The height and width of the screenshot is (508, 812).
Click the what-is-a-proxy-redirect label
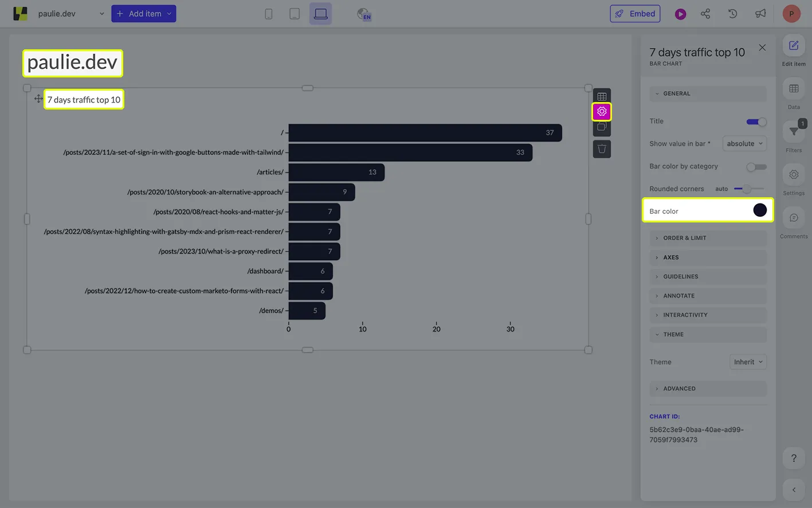tap(221, 251)
